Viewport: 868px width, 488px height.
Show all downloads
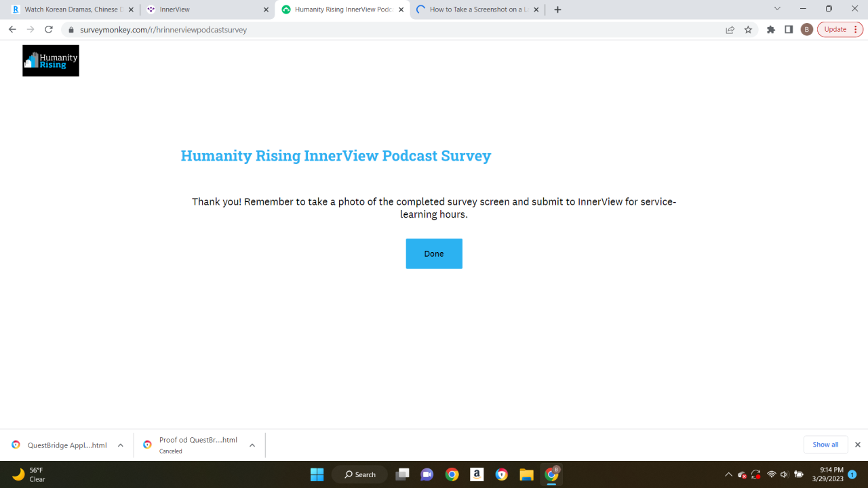pyautogui.click(x=825, y=445)
